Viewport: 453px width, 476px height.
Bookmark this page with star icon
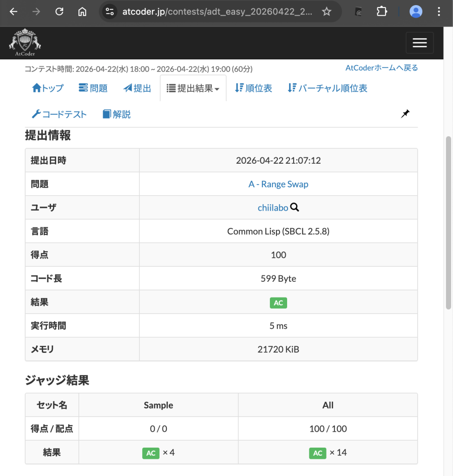point(327,12)
